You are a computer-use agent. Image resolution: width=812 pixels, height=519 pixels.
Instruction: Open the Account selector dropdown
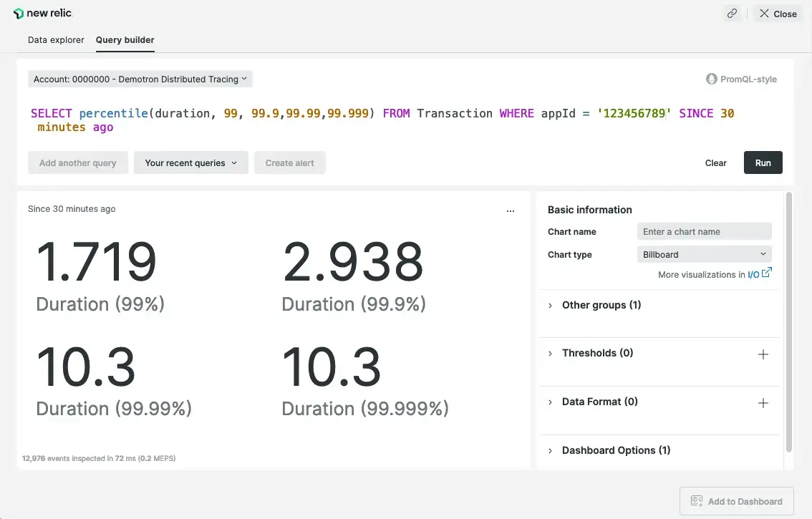click(x=140, y=79)
